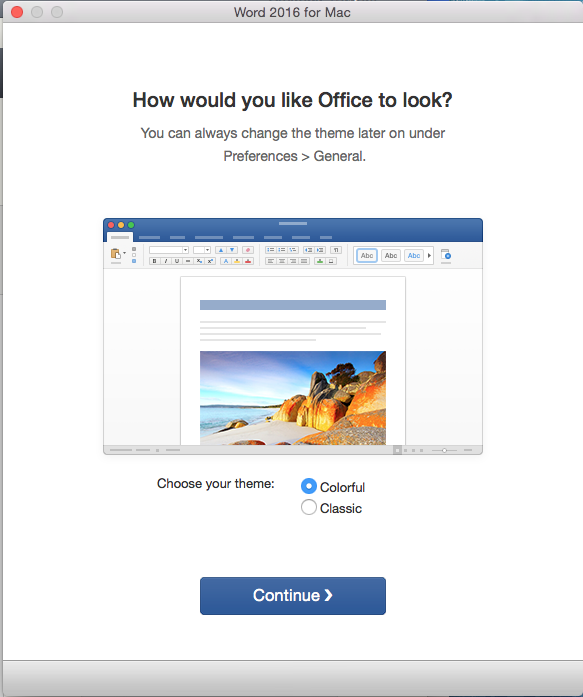583x697 pixels.
Task: Click the pilcrow paragraph marks icon in preview
Action: click(336, 250)
